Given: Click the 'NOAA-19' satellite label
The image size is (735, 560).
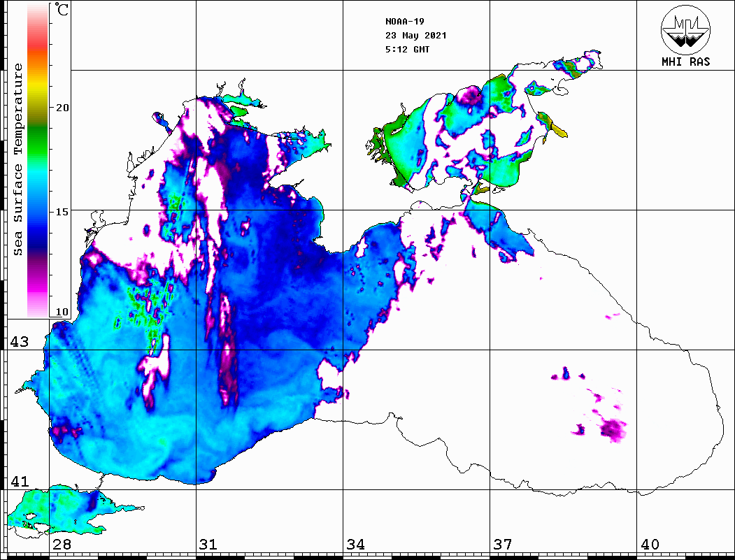Looking at the screenshot, I should tap(404, 22).
